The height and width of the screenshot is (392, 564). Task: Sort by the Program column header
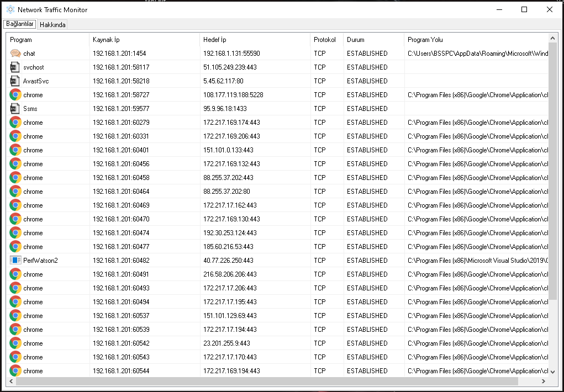pos(48,40)
